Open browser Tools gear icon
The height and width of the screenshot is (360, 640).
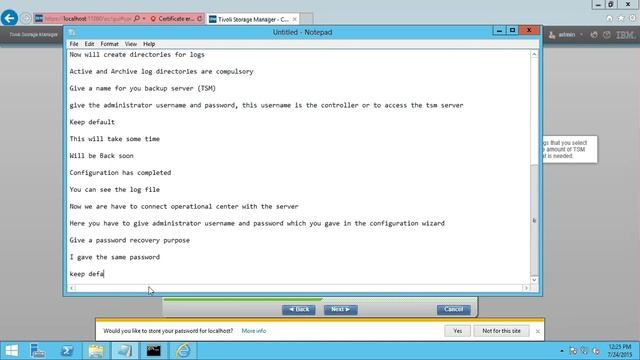click(x=633, y=18)
